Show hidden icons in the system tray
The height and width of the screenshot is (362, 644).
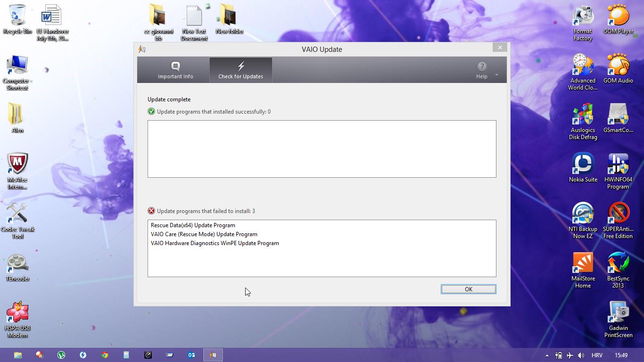546,355
